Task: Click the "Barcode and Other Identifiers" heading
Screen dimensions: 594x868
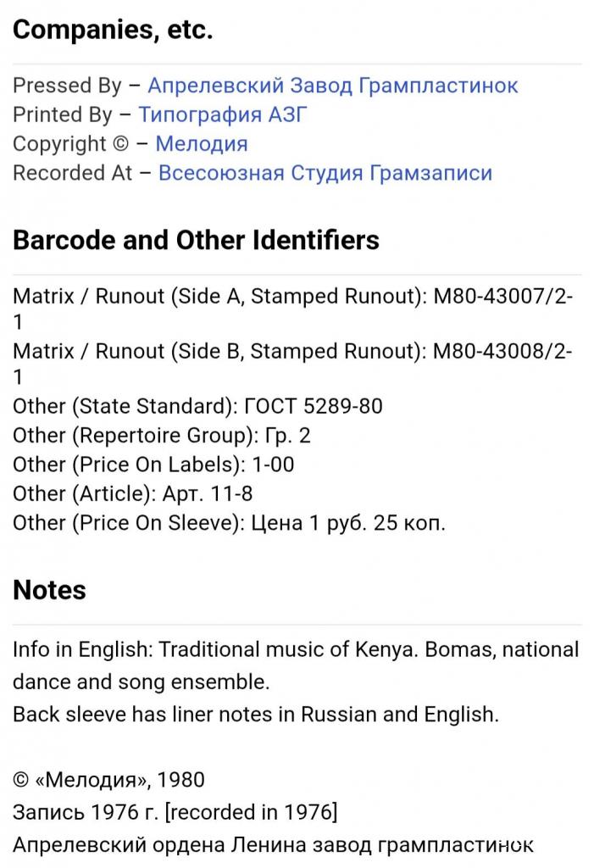Action: 196,241
